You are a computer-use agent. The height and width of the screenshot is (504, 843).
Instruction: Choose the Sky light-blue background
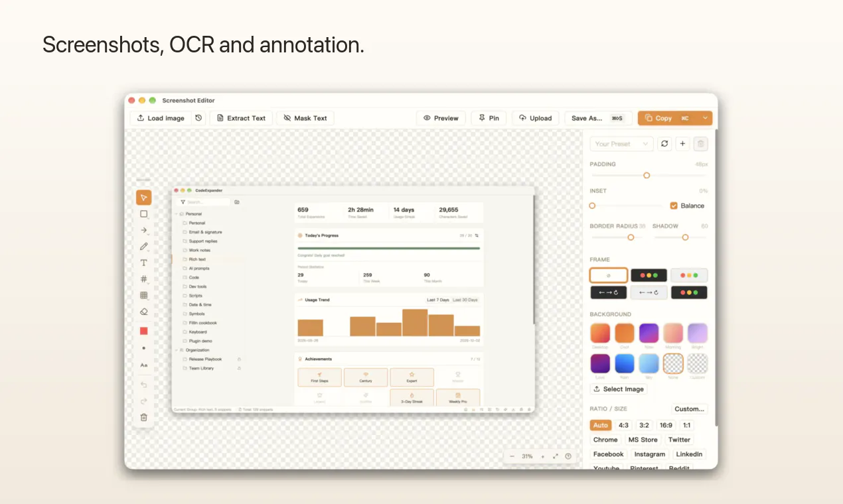[x=649, y=363]
